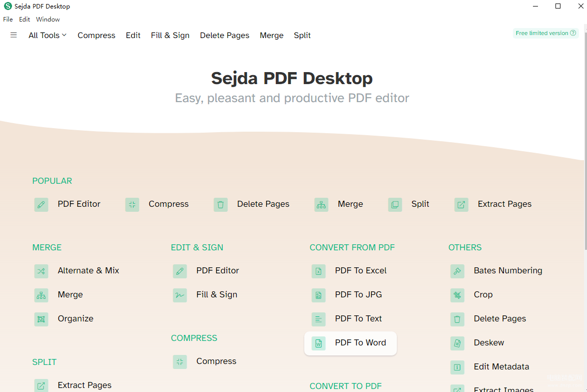Click the Sejda app logo in title bar
The width and height of the screenshot is (587, 392).
pos(8,6)
